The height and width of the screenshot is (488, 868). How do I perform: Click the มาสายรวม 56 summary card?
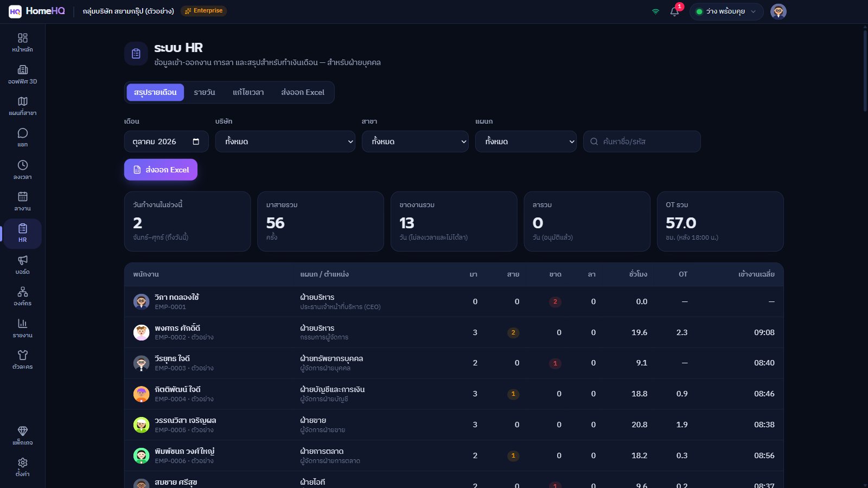321,221
